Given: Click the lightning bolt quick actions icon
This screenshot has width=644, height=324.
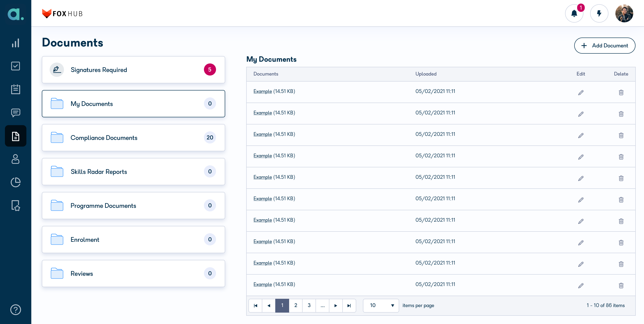Looking at the screenshot, I should pyautogui.click(x=599, y=13).
